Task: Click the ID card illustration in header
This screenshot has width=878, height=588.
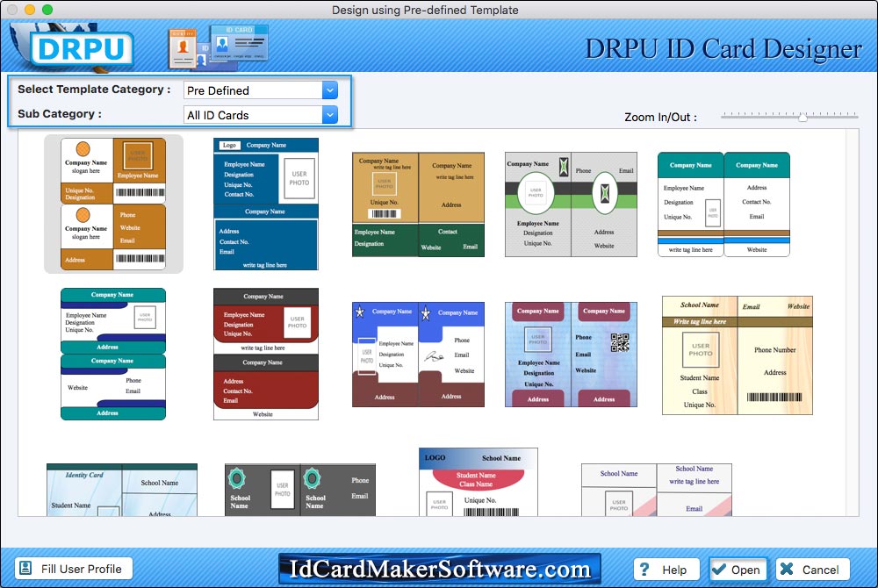Action: coord(219,47)
